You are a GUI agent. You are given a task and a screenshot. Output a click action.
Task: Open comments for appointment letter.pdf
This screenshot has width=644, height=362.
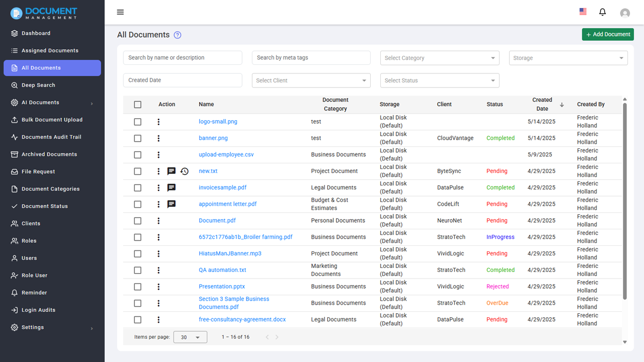point(172,204)
